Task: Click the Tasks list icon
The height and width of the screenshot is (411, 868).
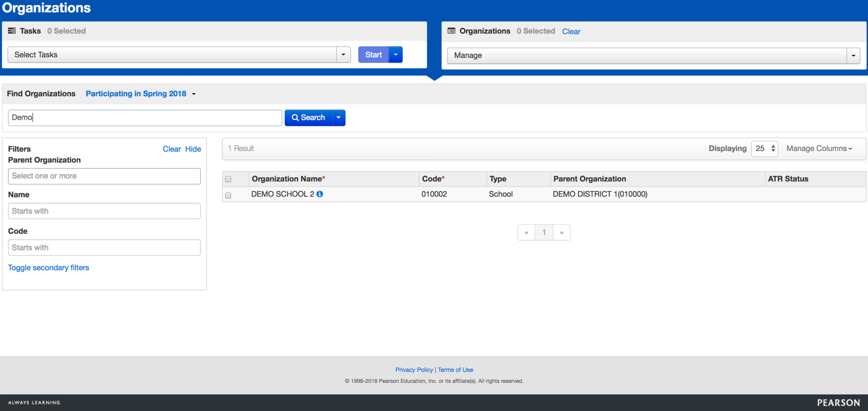Action: point(12,31)
